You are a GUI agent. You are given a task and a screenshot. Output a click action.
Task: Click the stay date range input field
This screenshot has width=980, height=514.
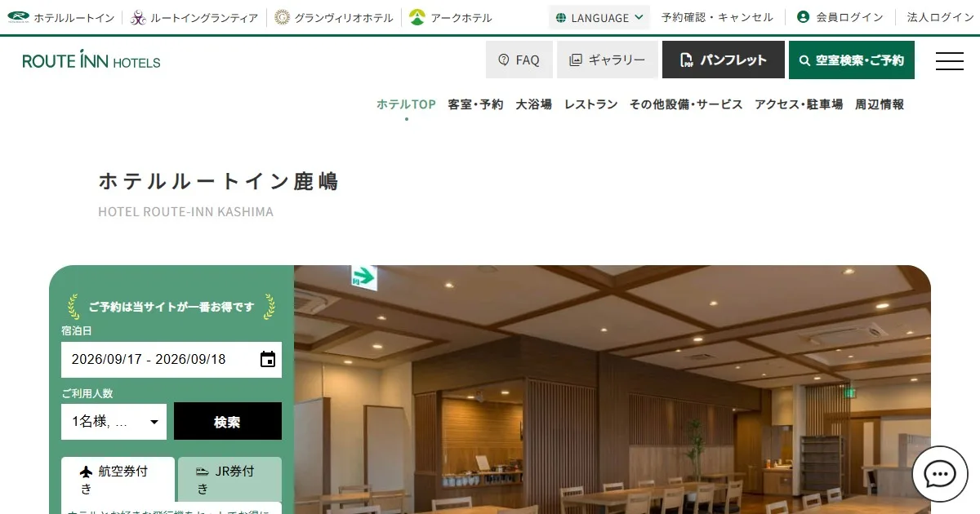(x=171, y=360)
